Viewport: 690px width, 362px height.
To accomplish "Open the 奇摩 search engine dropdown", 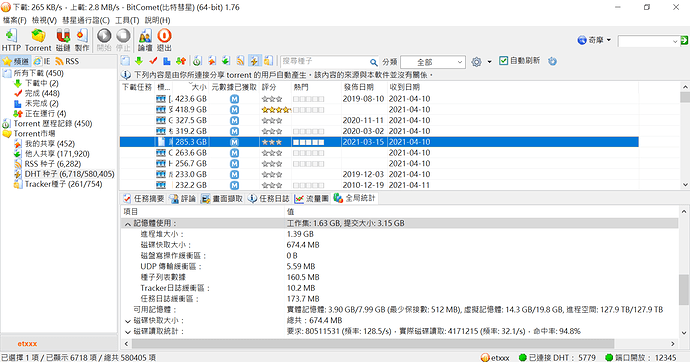I will (x=594, y=40).
